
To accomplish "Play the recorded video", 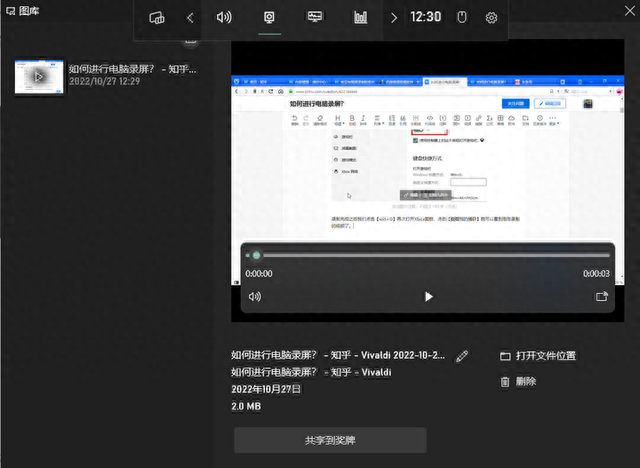I will pyautogui.click(x=428, y=297).
